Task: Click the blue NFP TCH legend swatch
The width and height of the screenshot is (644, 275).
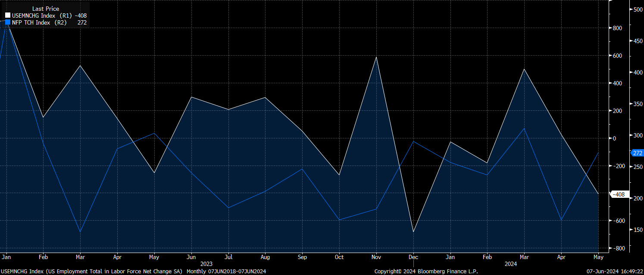Action: pyautogui.click(x=8, y=22)
